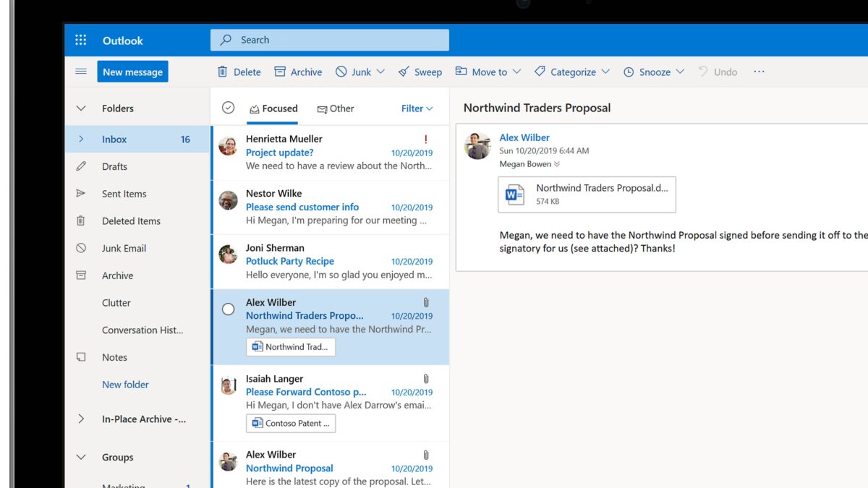Click the Deleted Items trash icon
Screen dimensions: 868x488
click(x=81, y=221)
